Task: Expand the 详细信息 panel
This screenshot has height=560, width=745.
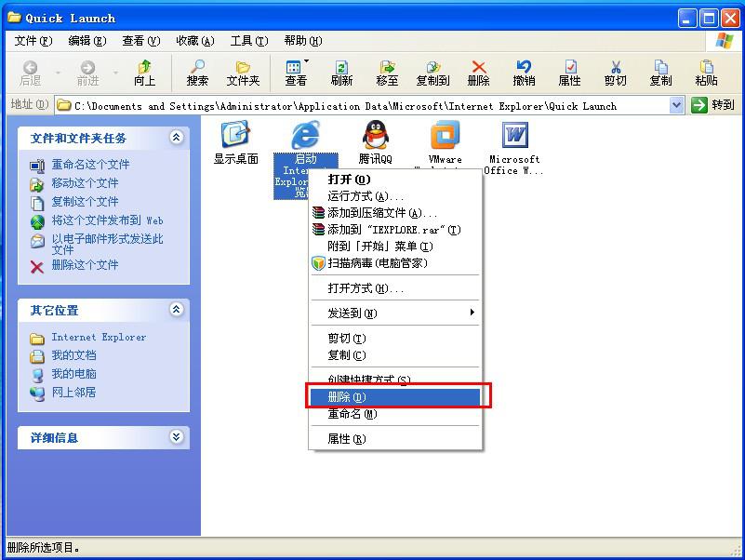Action: 176,437
